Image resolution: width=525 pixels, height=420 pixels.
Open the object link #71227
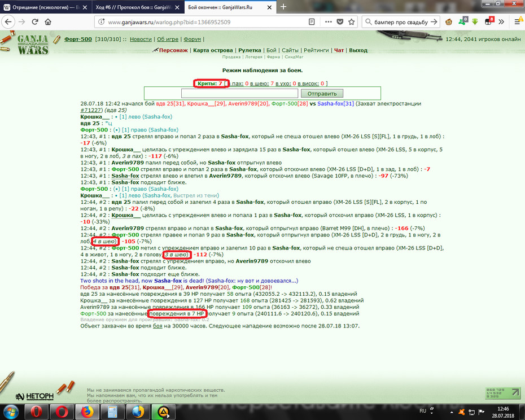(90, 110)
